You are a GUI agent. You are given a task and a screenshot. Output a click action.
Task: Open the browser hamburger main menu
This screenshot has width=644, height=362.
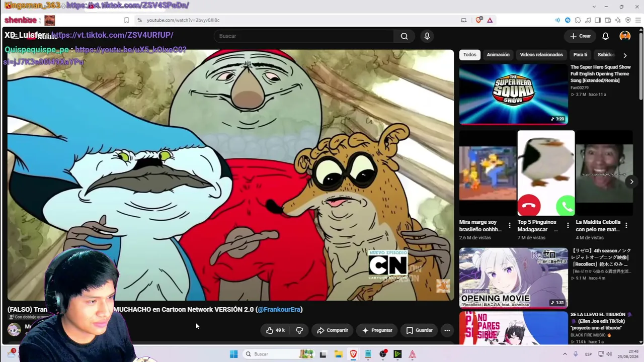[638, 20]
